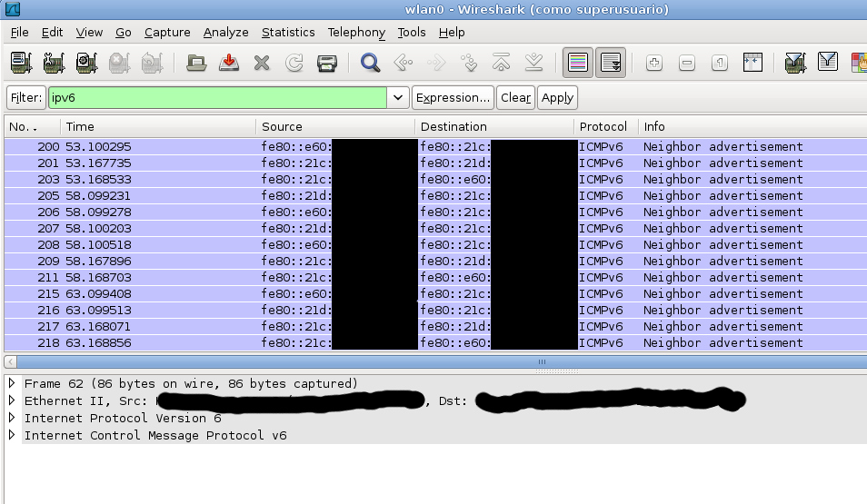Viewport: 867px width, 504px height.
Task: Open the Tools menu
Action: pos(412,32)
